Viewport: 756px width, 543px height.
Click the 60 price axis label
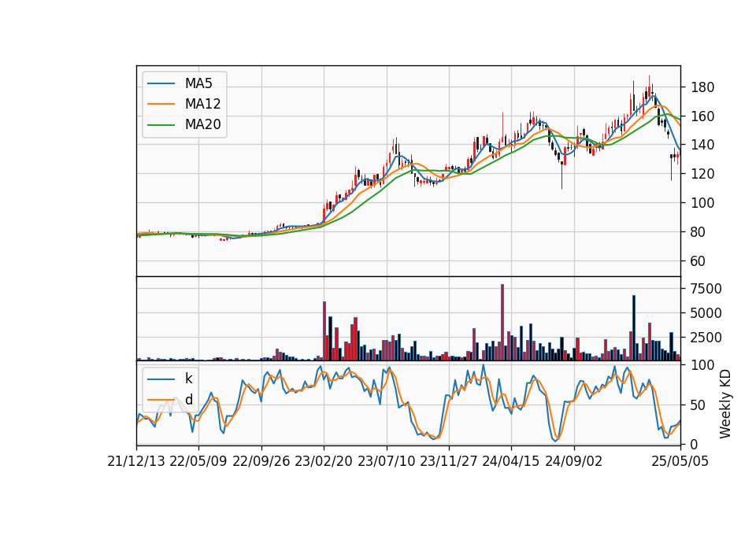click(x=699, y=260)
